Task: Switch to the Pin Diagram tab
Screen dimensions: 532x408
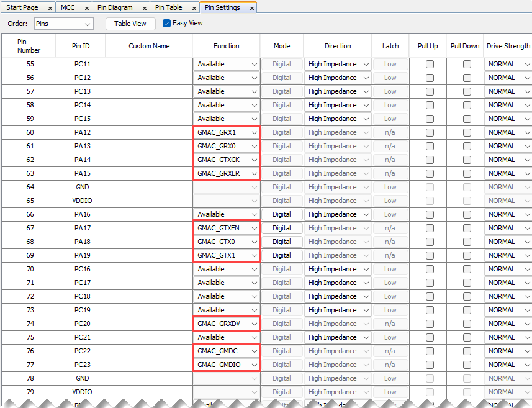Action: [115, 7]
